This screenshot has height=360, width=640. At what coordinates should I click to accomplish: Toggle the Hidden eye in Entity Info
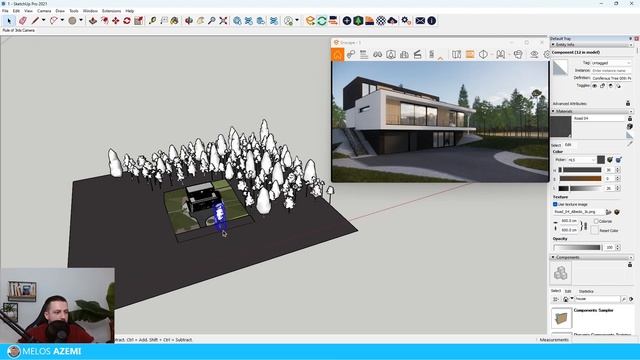595,86
